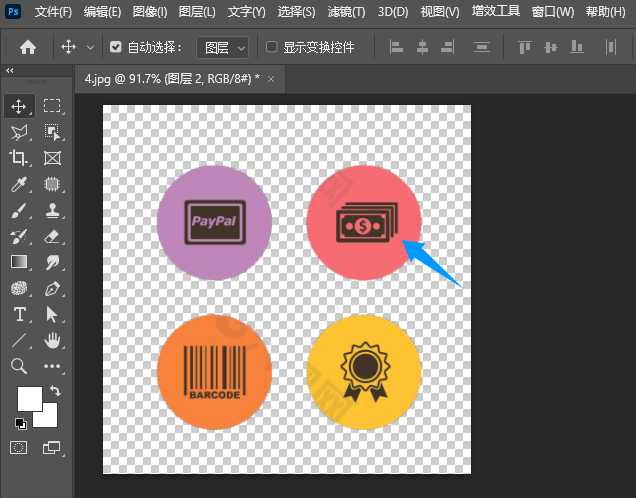Open the 编辑(E) menu
This screenshot has height=498, width=636.
tap(102, 12)
